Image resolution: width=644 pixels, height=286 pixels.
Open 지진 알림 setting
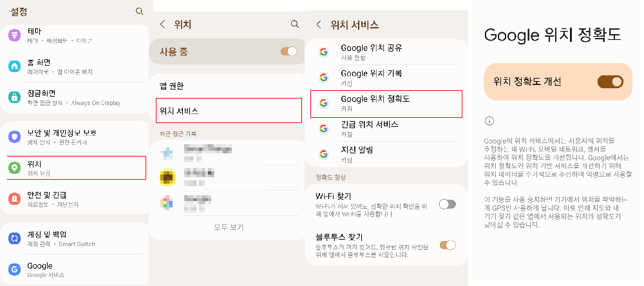click(x=386, y=154)
